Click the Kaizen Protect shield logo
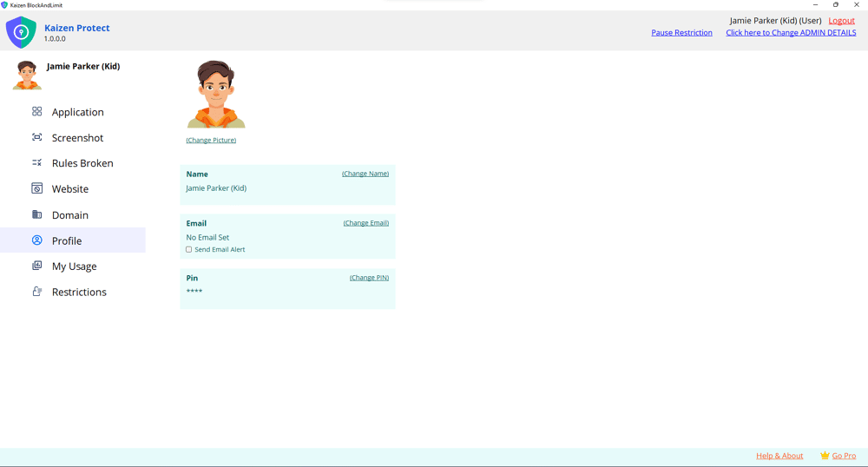This screenshot has height=467, width=868. click(21, 33)
